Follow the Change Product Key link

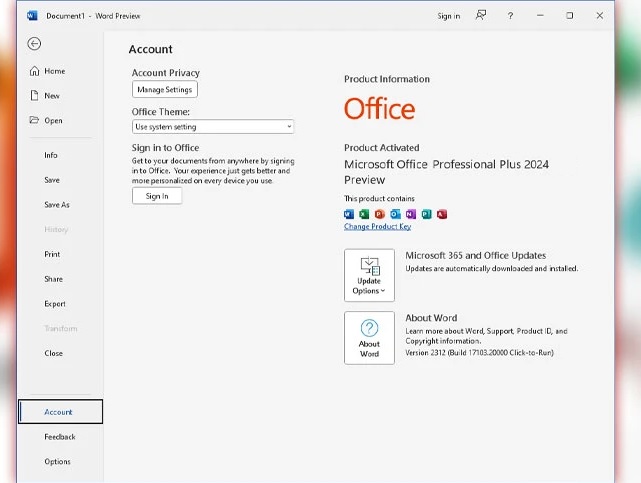(x=377, y=226)
